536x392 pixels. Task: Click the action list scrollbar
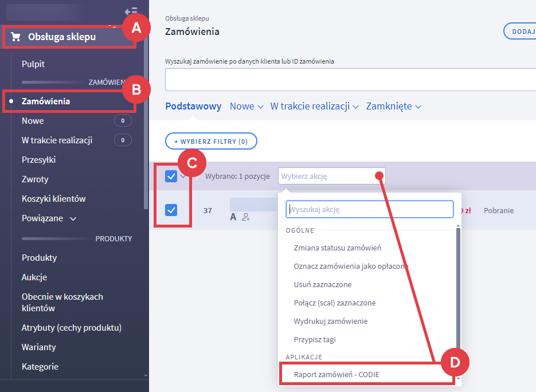tap(457, 287)
